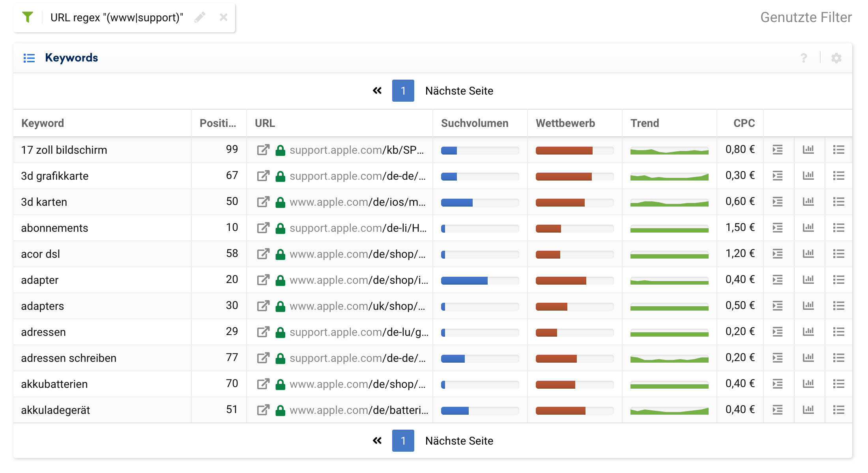
Task: Click the Genutzte Filter label
Action: point(806,17)
